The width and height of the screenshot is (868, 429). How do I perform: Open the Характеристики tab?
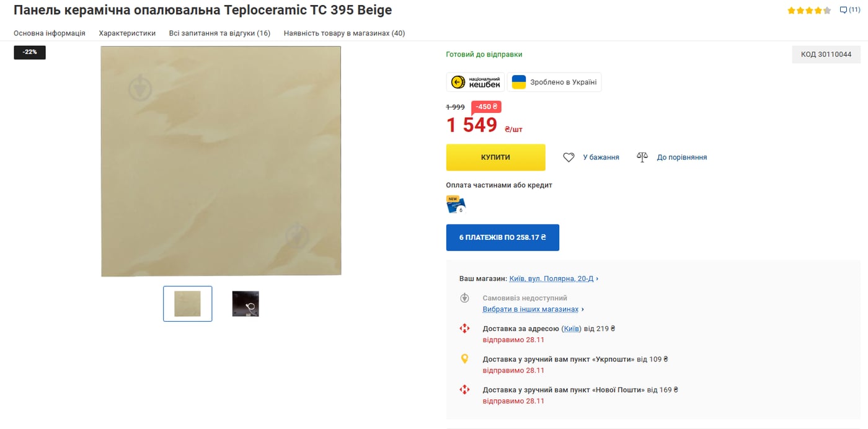tap(127, 33)
